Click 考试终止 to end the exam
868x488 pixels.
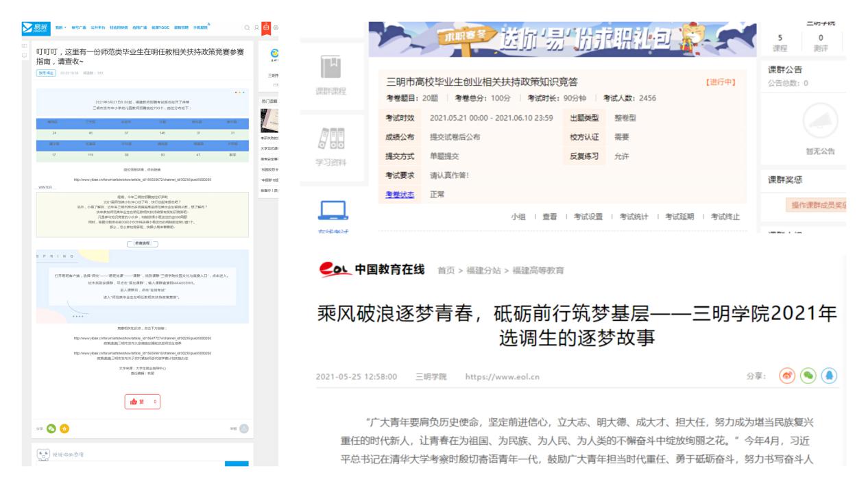(x=726, y=217)
